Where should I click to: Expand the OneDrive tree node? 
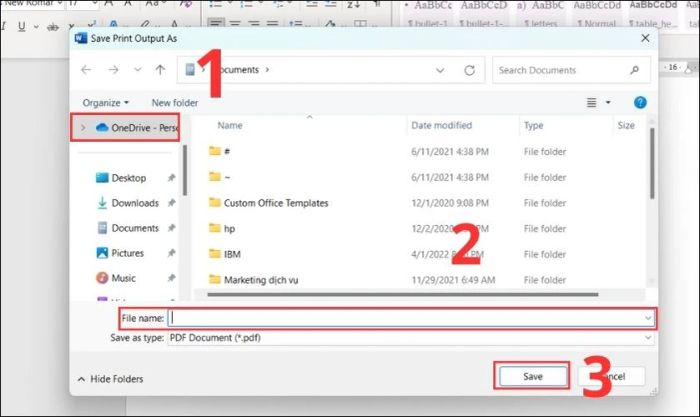click(83, 128)
